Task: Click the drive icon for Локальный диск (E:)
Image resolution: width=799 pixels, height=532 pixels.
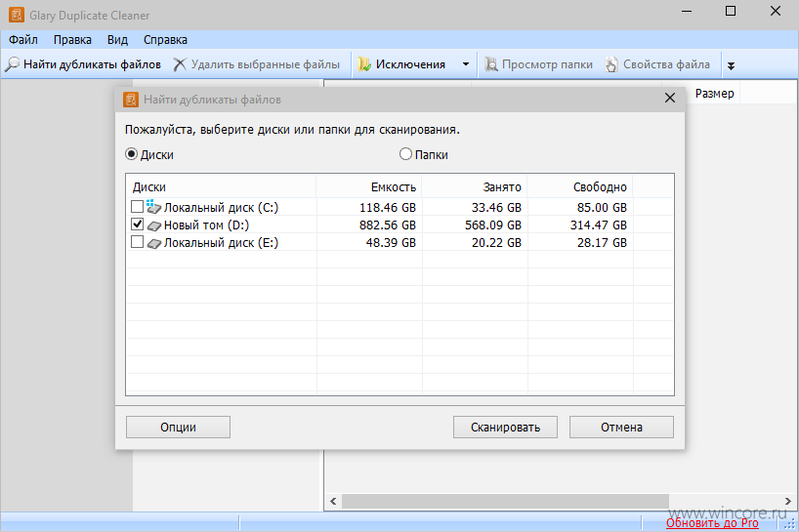Action: 154,243
